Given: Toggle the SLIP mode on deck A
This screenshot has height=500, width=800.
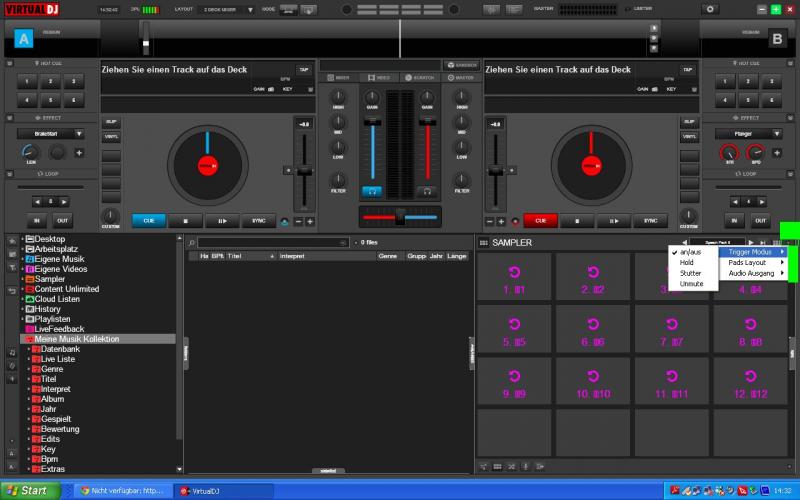Looking at the screenshot, I should (111, 122).
